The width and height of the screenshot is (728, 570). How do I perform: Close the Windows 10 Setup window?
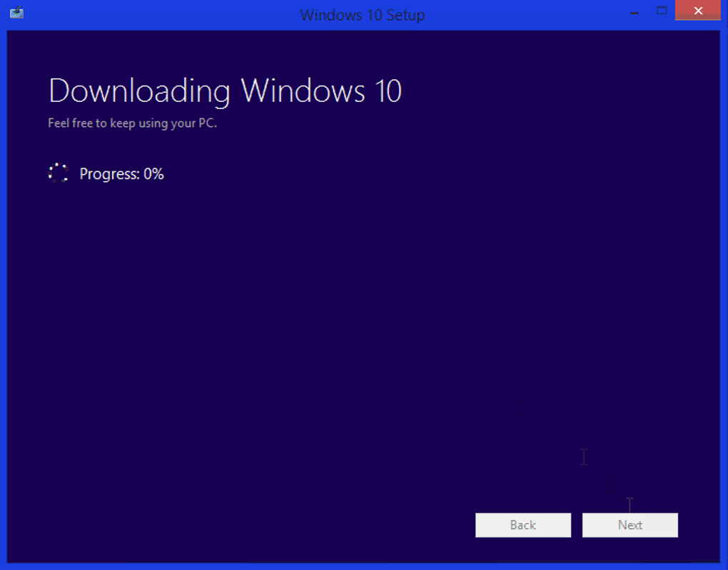(x=698, y=11)
